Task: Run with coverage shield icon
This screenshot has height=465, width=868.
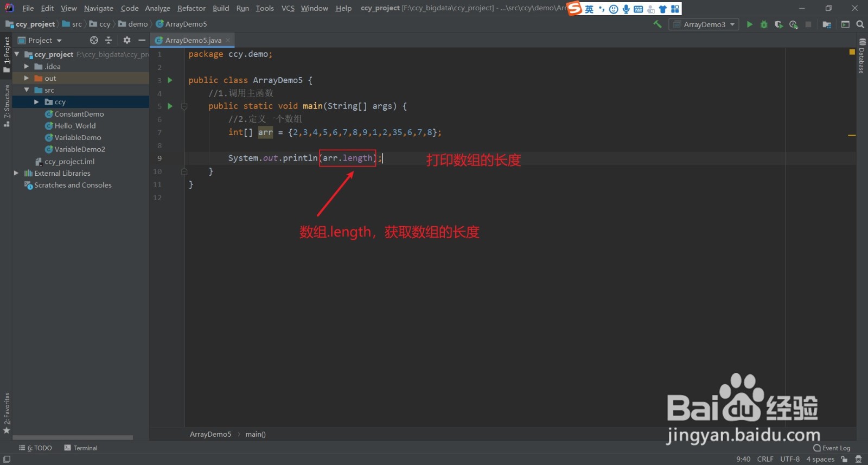Action: [x=778, y=24]
